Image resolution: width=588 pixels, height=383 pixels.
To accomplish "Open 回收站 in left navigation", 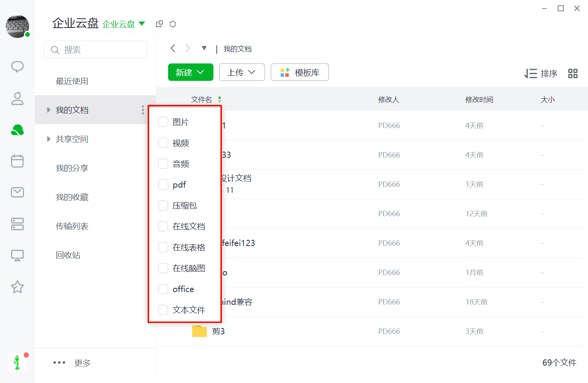I will pos(68,255).
